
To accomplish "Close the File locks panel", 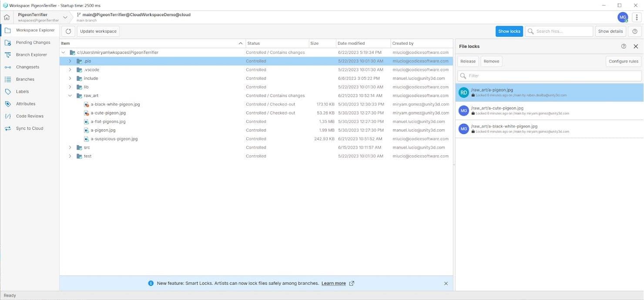I will 636,46.
